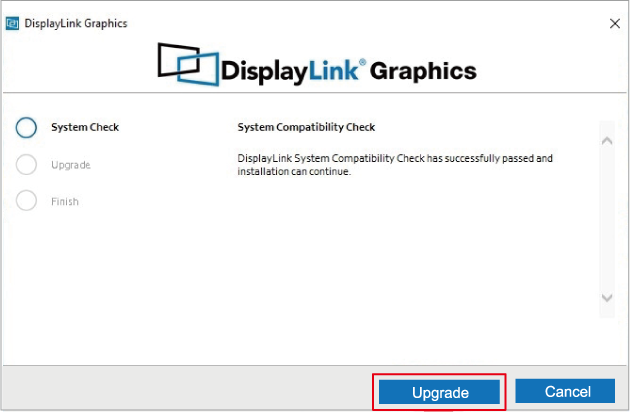Image resolution: width=630 pixels, height=413 pixels.
Task: Click the vertical scrollbar track
Action: pyautogui.click(x=606, y=220)
